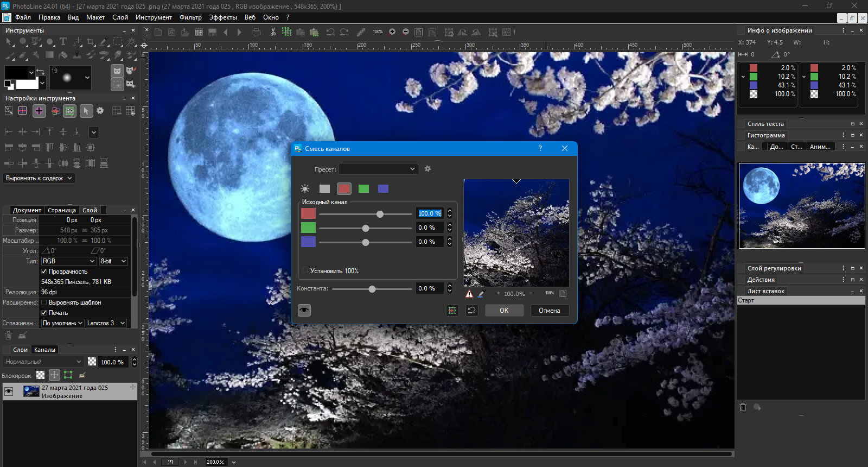Click the Отмена button
868x467 pixels.
[549, 311]
